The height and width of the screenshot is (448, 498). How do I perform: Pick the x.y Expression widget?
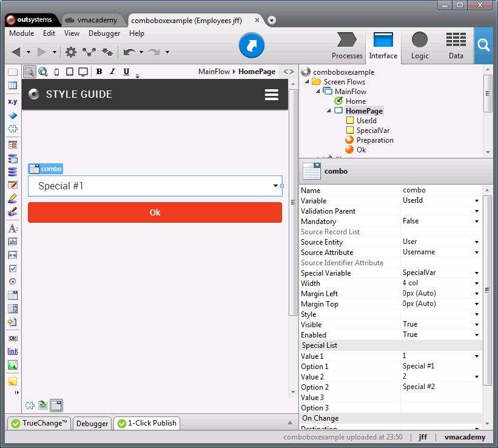point(13,102)
